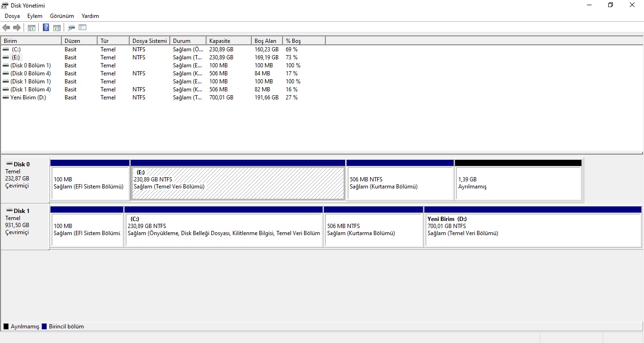Toggle the action pane toolbar icon
Image resolution: width=644 pixels, height=343 pixels.
pyautogui.click(x=57, y=28)
